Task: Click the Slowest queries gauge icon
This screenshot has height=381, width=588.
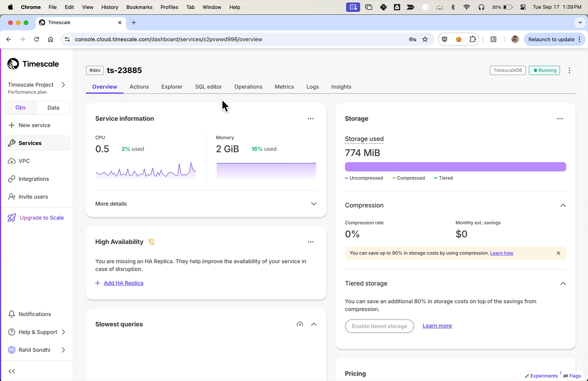Action: tap(300, 324)
